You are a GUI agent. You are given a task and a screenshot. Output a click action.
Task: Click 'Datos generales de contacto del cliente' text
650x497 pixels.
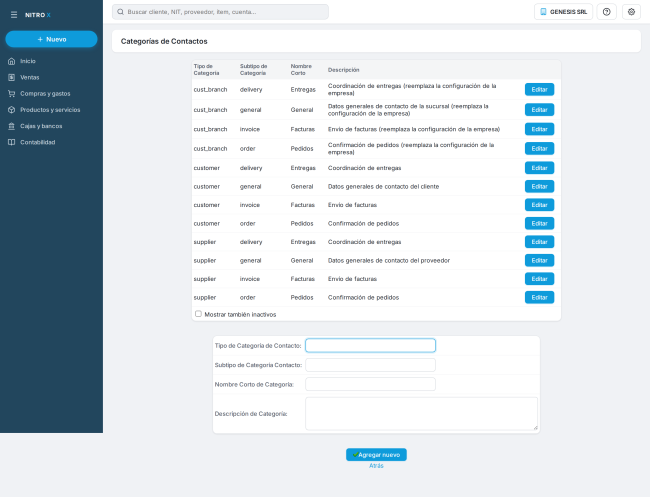[383, 187]
